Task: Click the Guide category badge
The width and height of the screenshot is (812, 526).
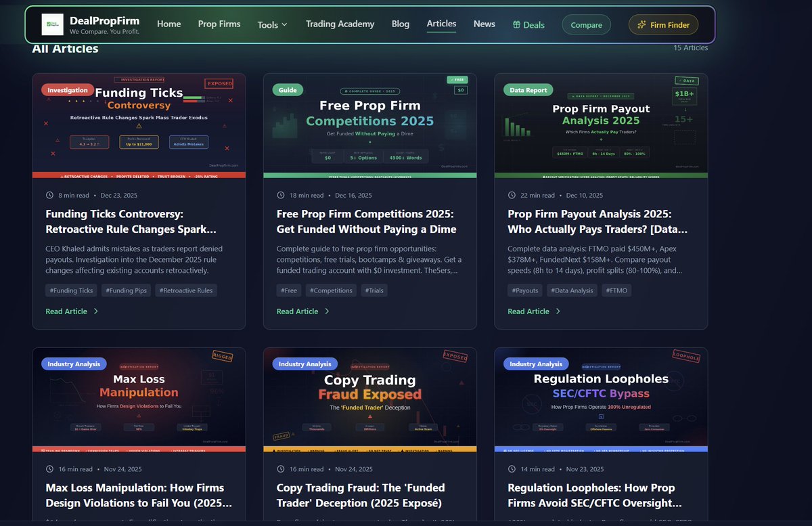Action: pyautogui.click(x=288, y=90)
